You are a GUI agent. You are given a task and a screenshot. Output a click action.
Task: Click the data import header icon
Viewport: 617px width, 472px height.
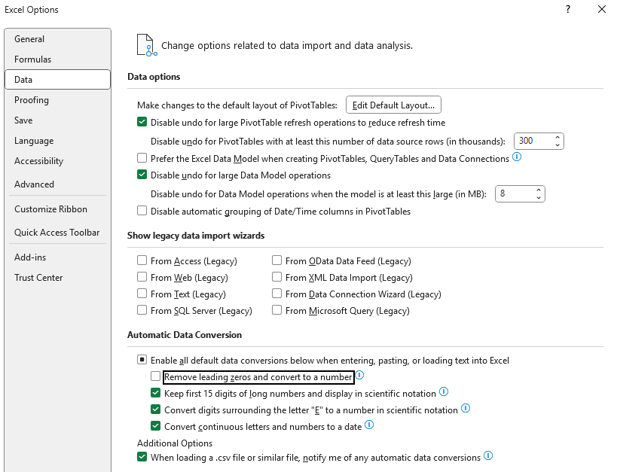[145, 44]
